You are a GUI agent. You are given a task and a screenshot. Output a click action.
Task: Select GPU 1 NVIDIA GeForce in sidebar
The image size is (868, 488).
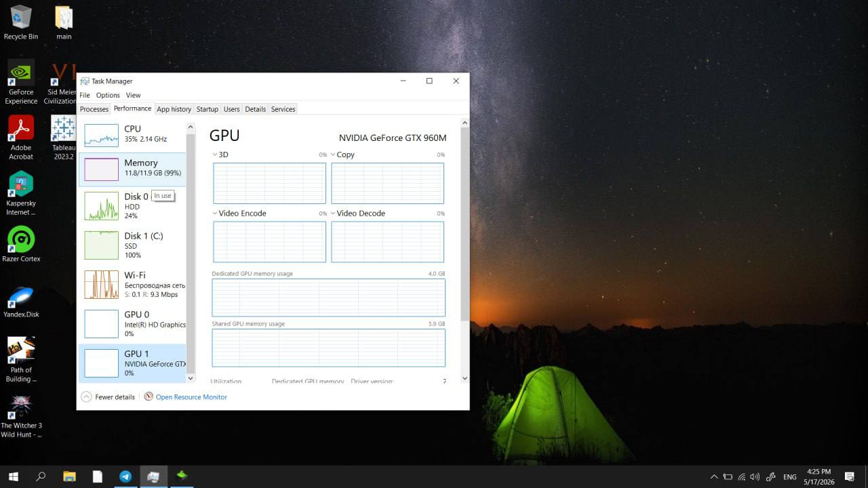click(132, 363)
